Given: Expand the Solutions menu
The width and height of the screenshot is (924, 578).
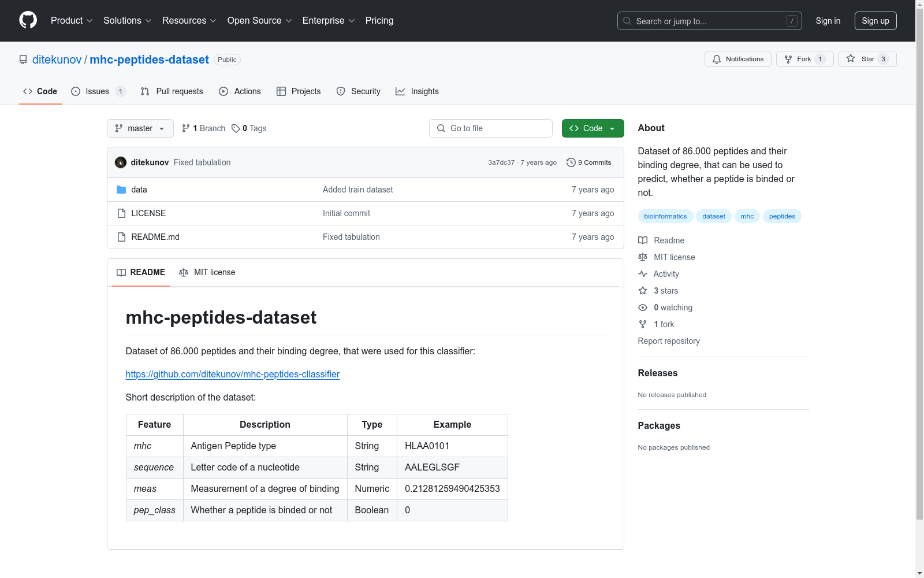Looking at the screenshot, I should [x=128, y=21].
